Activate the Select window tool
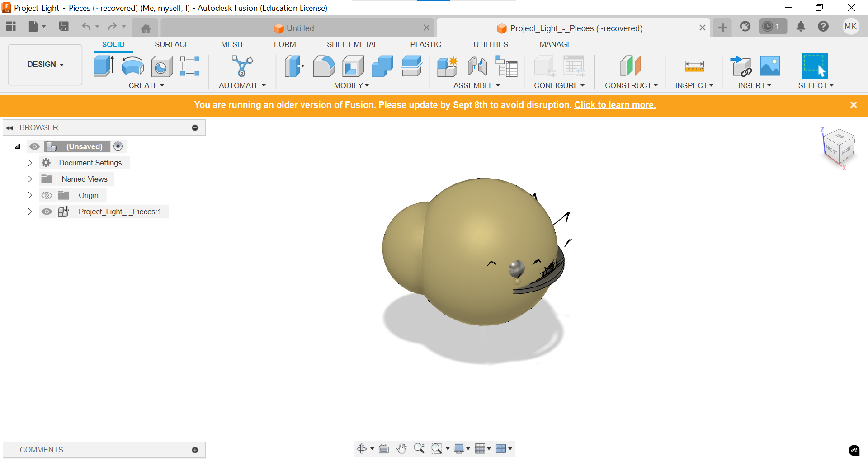 (815, 66)
